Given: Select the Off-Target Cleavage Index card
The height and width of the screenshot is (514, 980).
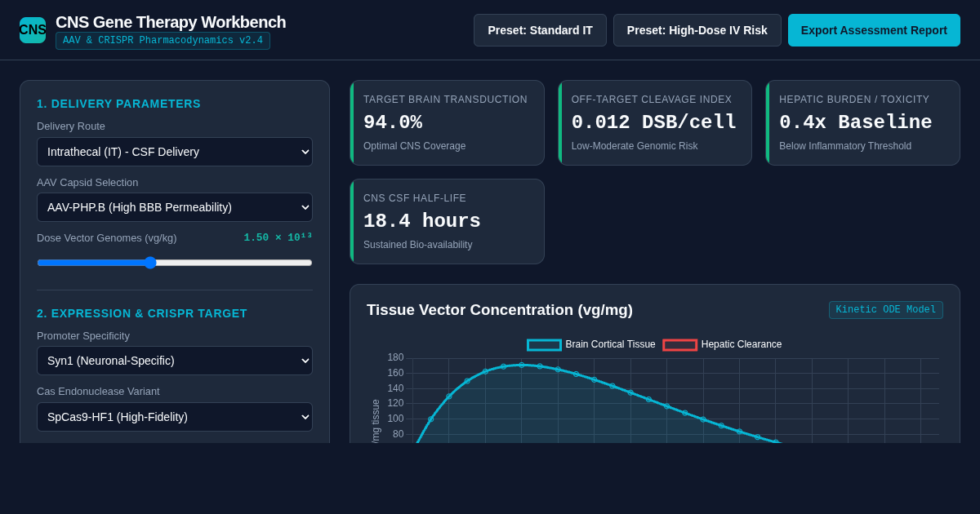Looking at the screenshot, I should pyautogui.click(x=655, y=123).
